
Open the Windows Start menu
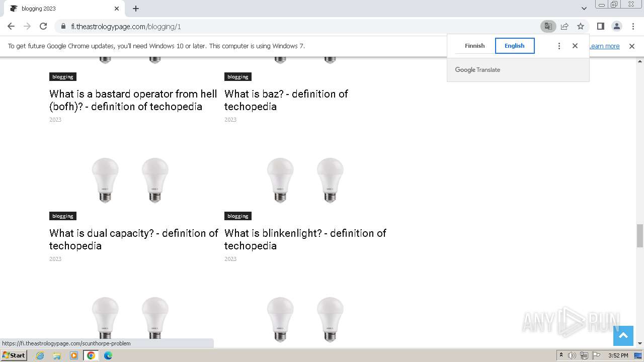(14, 355)
